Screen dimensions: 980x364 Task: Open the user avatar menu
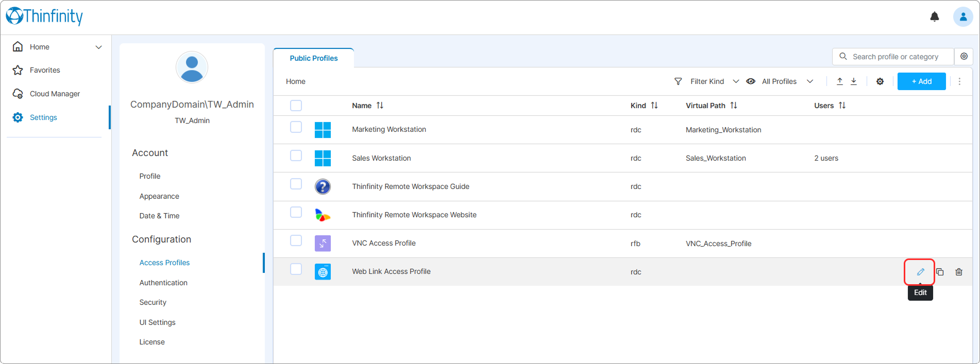(x=962, y=17)
